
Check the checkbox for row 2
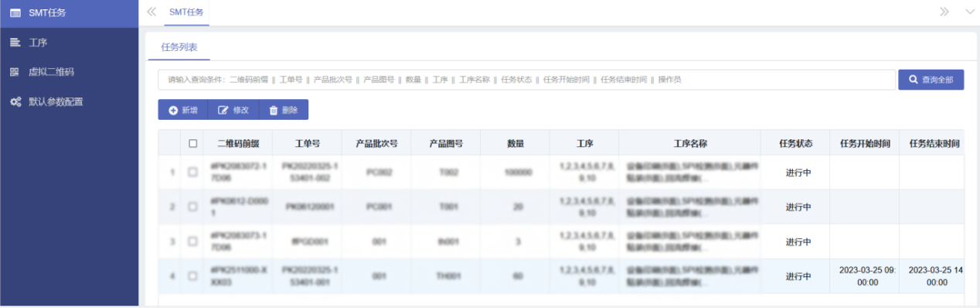(x=193, y=207)
